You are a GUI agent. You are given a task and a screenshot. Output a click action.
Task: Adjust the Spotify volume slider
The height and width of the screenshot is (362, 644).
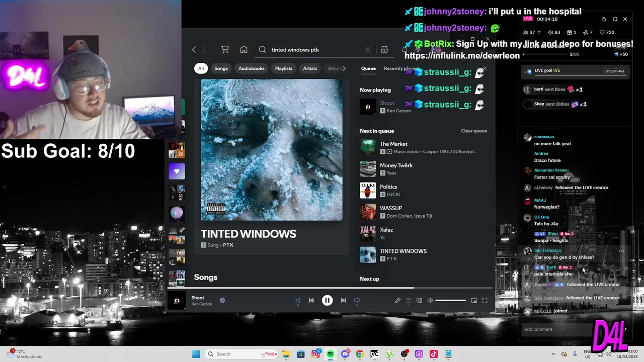click(x=450, y=300)
